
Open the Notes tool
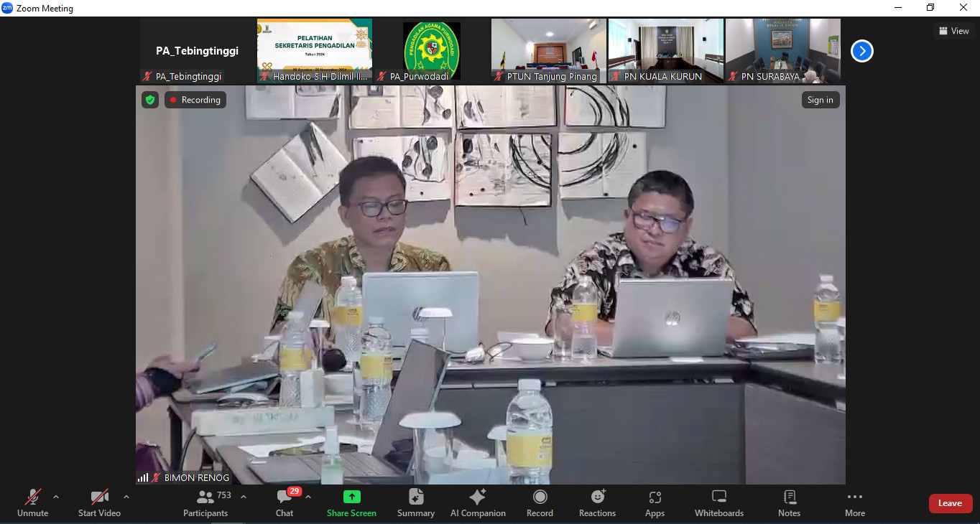789,502
